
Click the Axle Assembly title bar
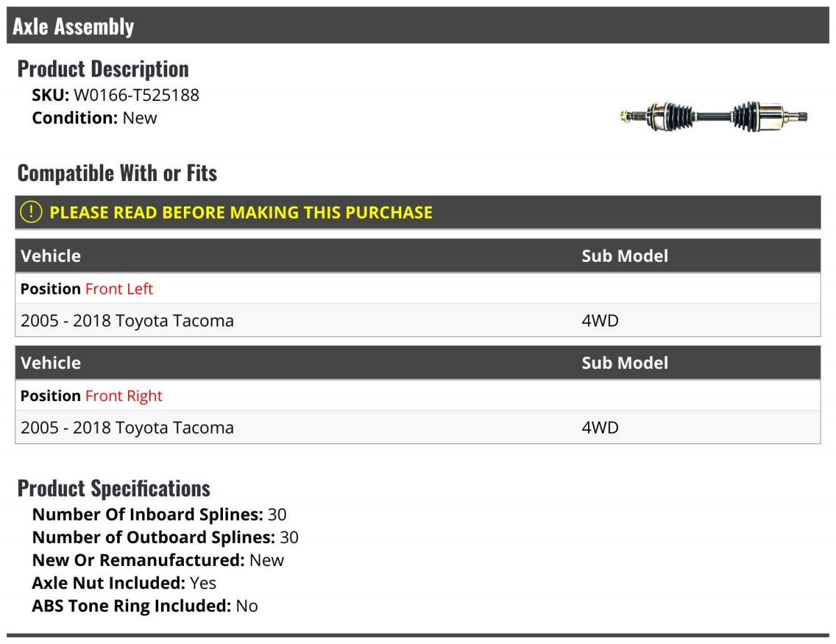point(73,26)
